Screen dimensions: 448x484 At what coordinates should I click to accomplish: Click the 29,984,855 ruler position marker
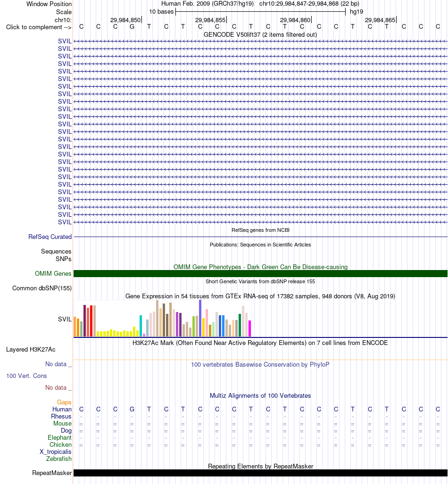point(211,20)
